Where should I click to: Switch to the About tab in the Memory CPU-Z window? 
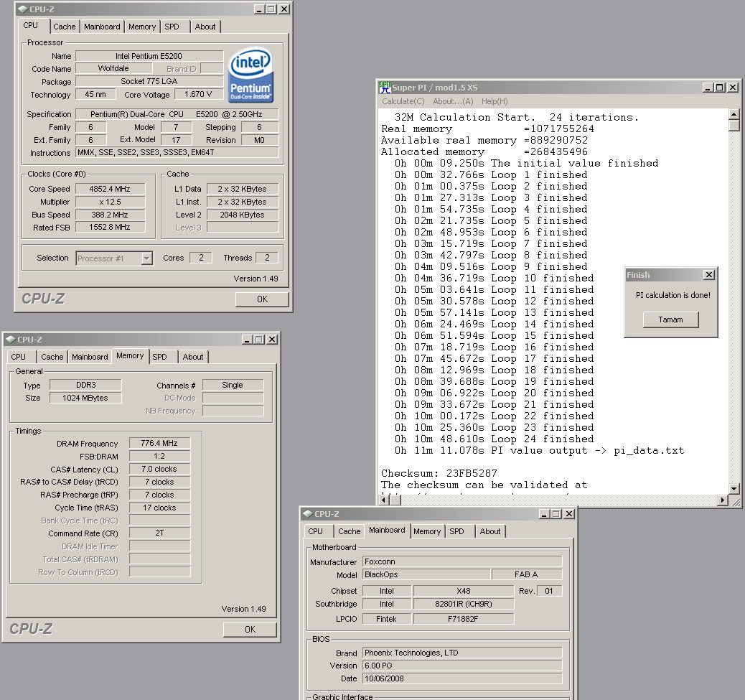coord(193,357)
